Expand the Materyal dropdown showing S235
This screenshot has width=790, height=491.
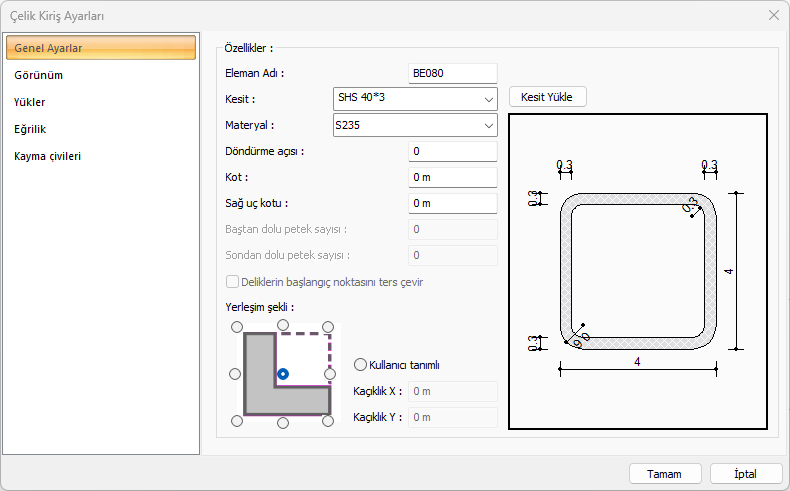click(x=415, y=125)
